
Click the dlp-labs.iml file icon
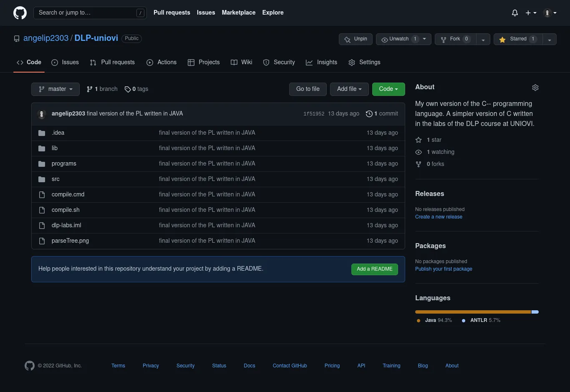pyautogui.click(x=42, y=226)
